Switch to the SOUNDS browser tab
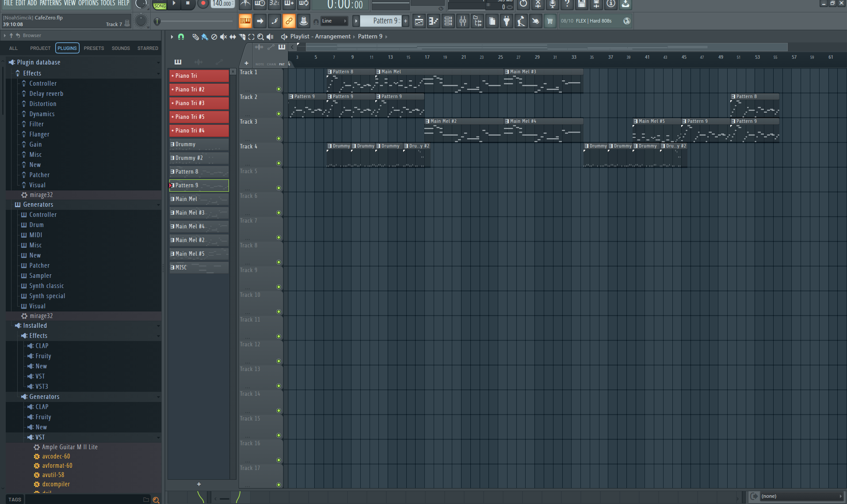The height and width of the screenshot is (504, 847). (121, 48)
